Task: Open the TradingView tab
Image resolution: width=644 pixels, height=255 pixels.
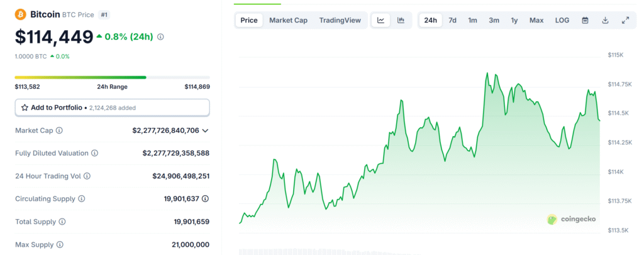Action: pos(340,20)
